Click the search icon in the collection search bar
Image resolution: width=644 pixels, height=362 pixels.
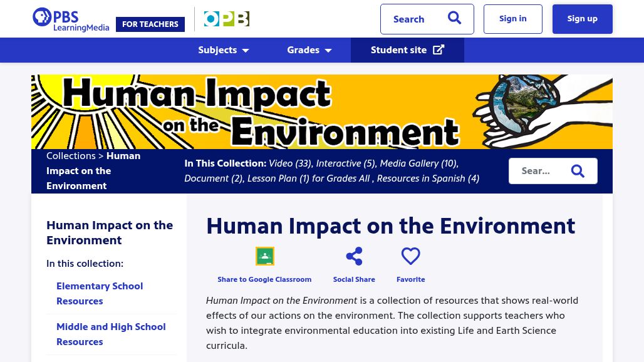click(x=577, y=170)
